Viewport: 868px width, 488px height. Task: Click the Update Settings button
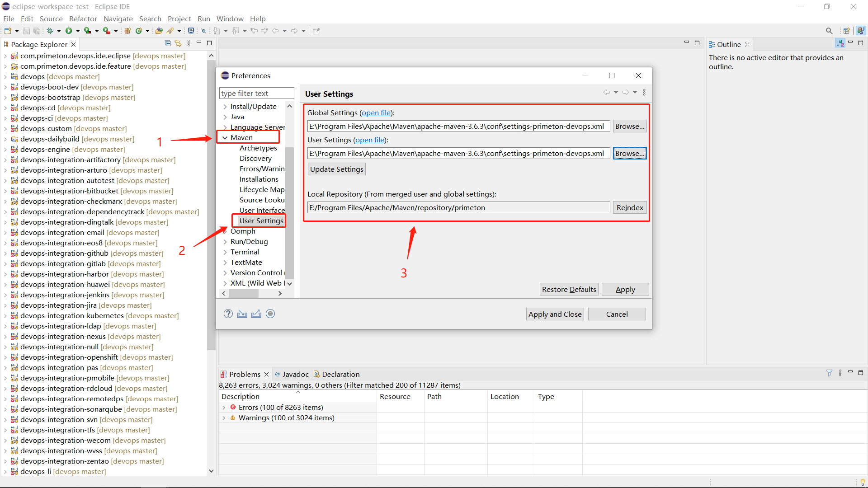click(336, 169)
